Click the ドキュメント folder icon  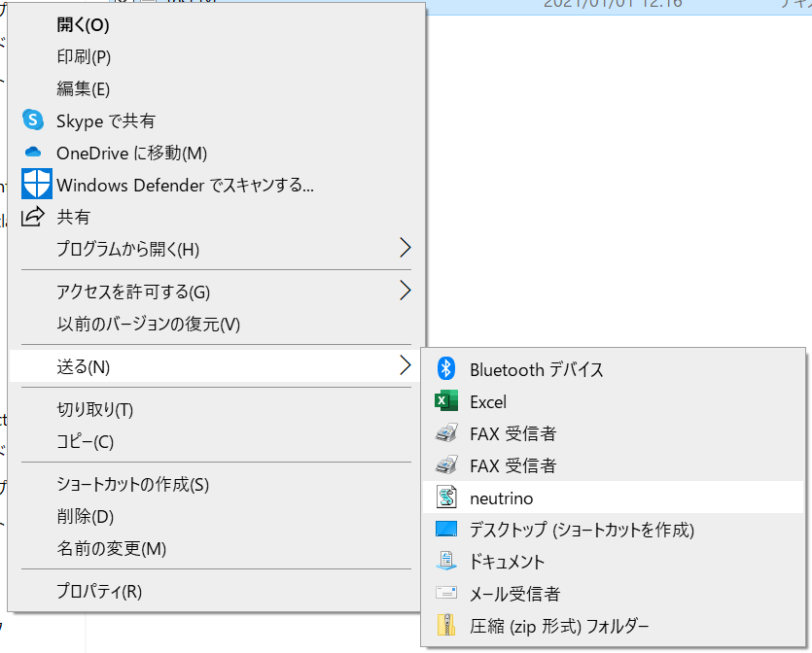[x=446, y=562]
